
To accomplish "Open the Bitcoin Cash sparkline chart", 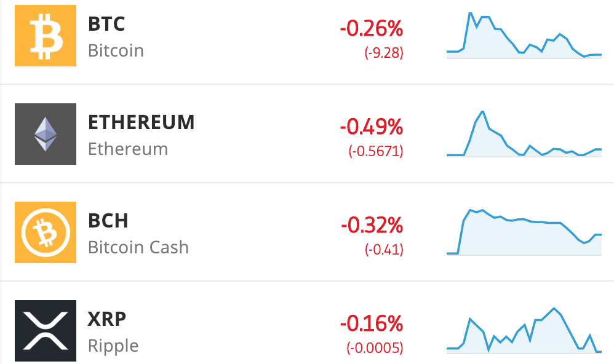I will (524, 232).
